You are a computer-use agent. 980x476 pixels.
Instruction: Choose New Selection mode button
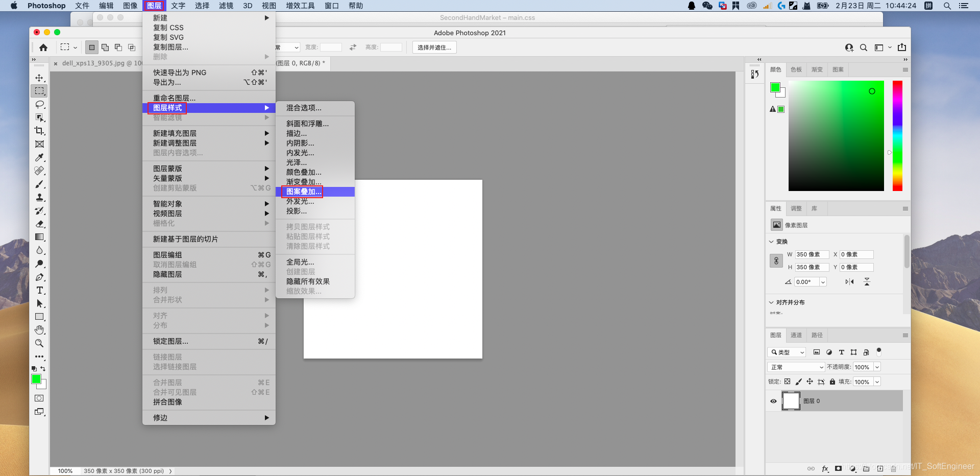pos(92,47)
